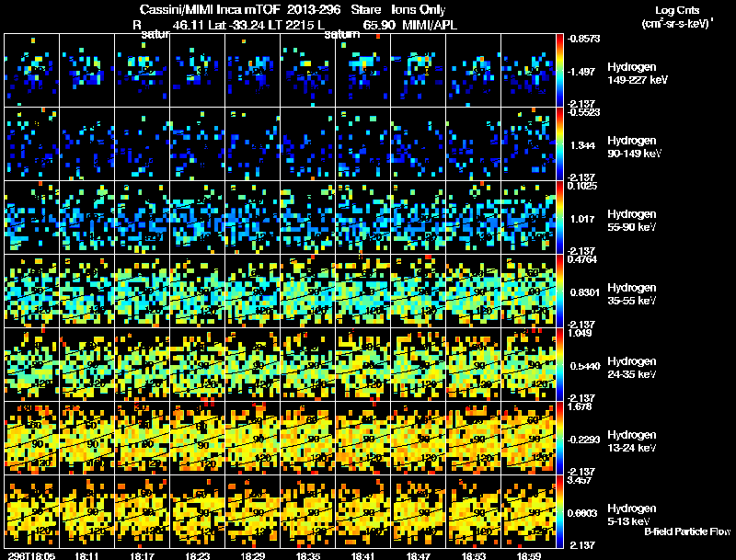Click the colorbar value '0.4764'
736x560 pixels.
coord(582,259)
